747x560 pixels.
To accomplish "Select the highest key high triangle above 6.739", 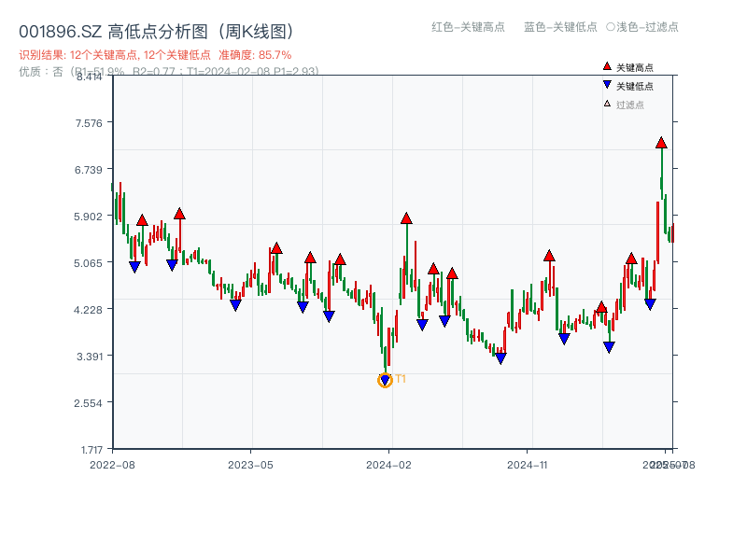I will click(661, 143).
